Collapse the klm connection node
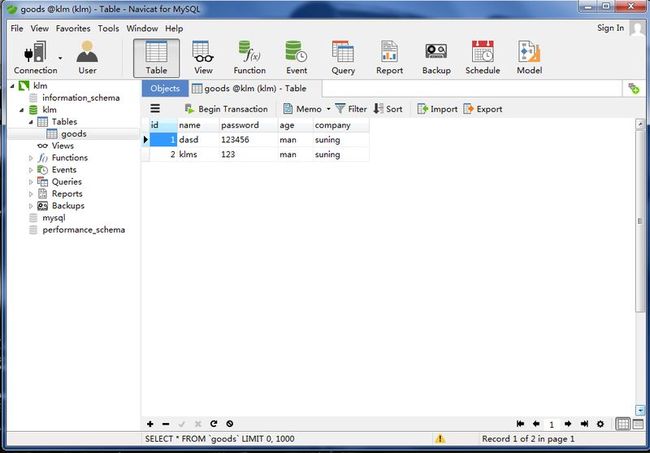This screenshot has width=650, height=453. click(x=12, y=86)
